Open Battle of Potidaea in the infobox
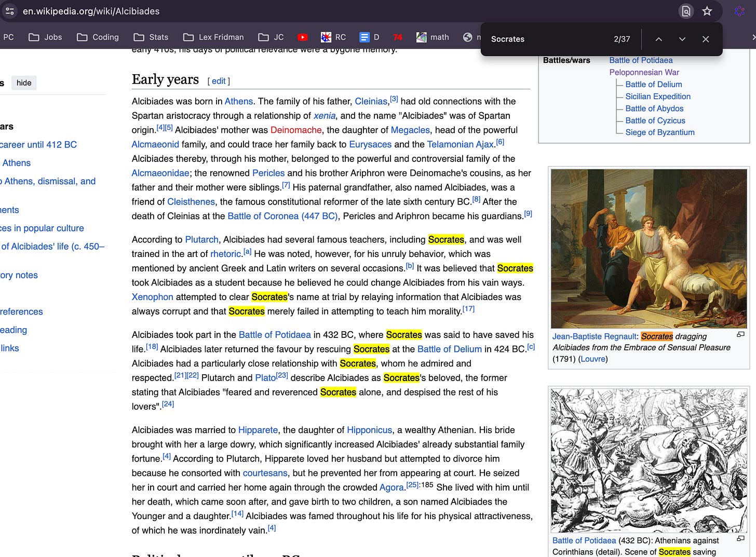Viewport: 756px width, 557px height. click(641, 60)
